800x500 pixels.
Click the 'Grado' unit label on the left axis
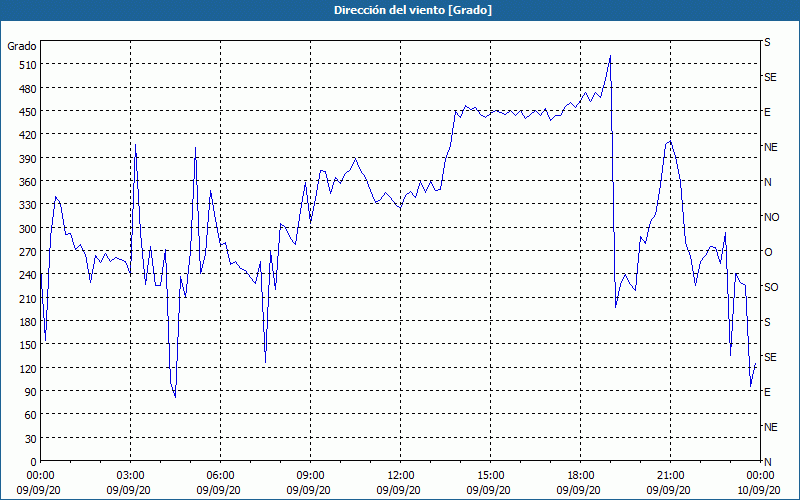22,46
